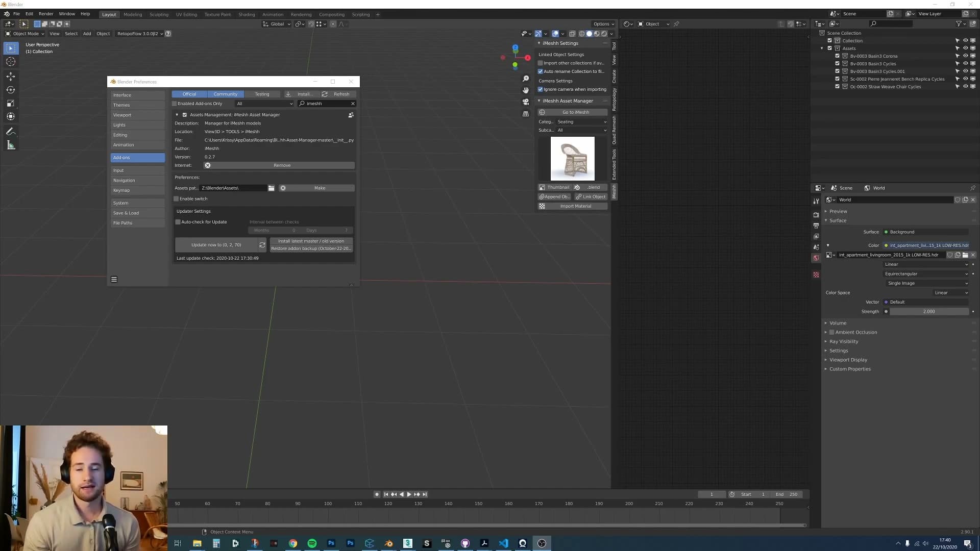Select the Move tool
Image resolution: width=980 pixels, height=551 pixels.
(10, 76)
